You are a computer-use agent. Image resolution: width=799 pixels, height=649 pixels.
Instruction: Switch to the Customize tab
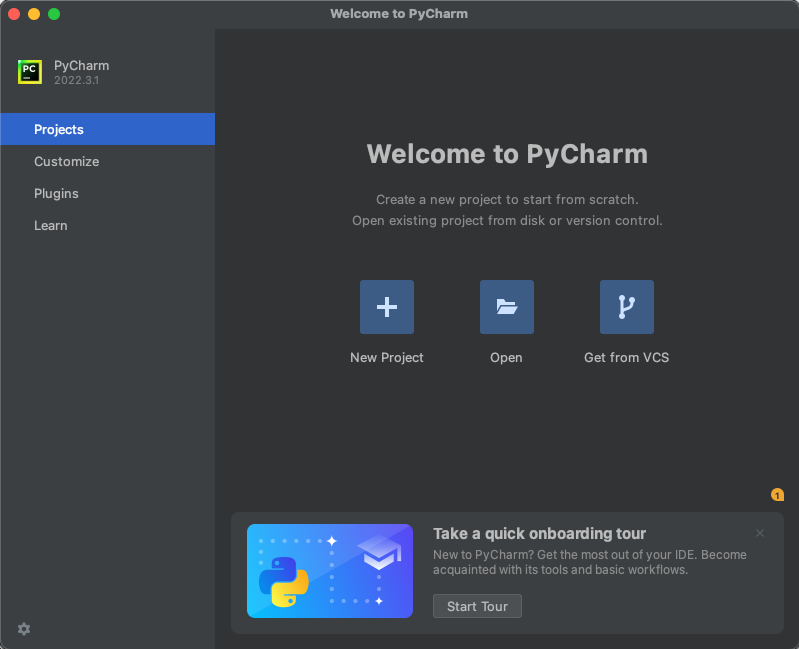(108, 161)
